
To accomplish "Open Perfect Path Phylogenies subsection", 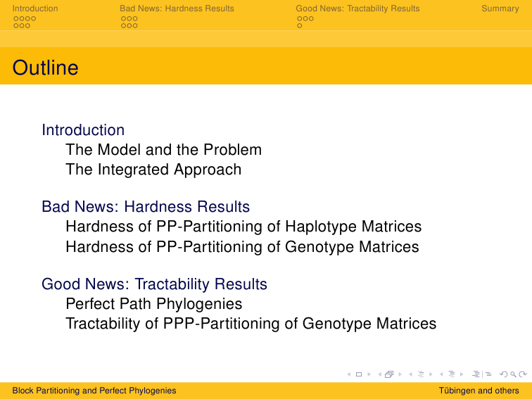I will click(154, 304).
